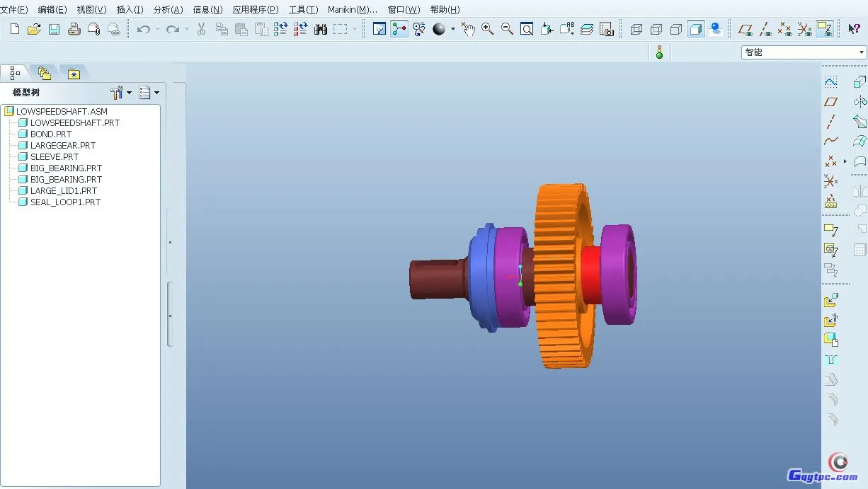The width and height of the screenshot is (868, 489).
Task: Switch to the Folder Browser tab
Action: point(45,74)
